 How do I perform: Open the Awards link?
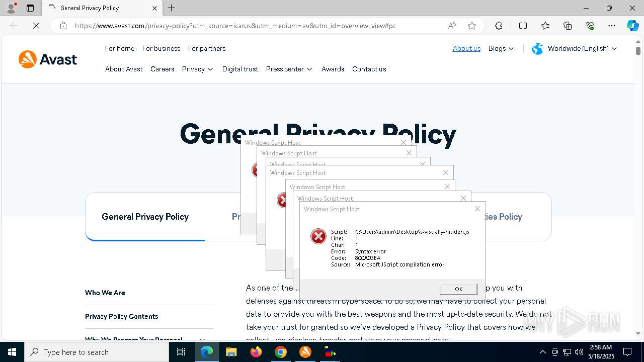tap(333, 69)
